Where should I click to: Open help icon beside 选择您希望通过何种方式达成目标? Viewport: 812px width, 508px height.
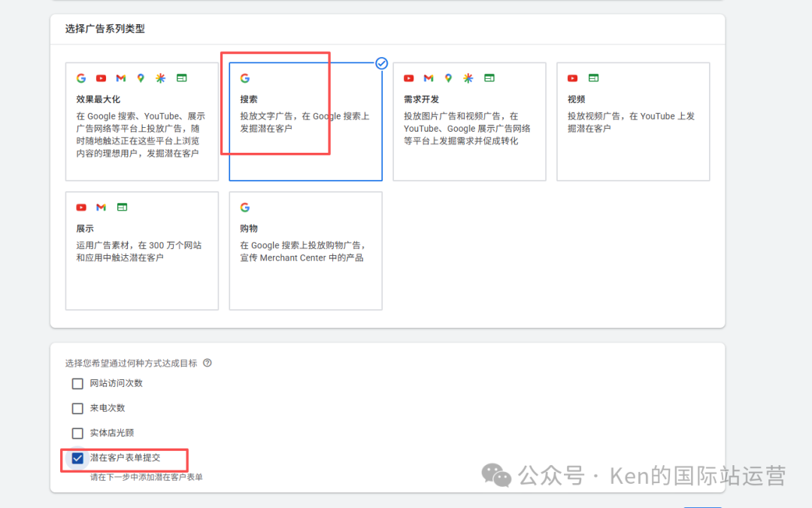point(208,363)
